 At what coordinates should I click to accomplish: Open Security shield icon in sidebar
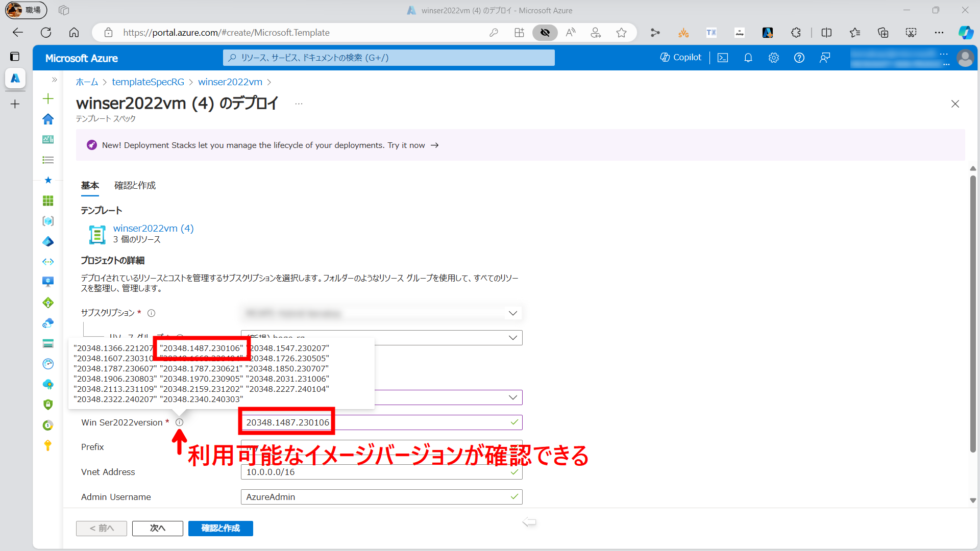pos(48,404)
